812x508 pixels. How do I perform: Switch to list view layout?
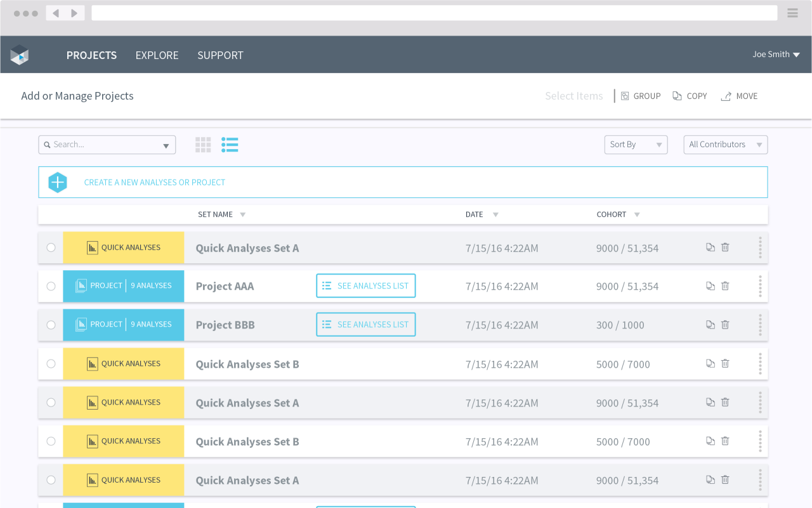pyautogui.click(x=230, y=145)
